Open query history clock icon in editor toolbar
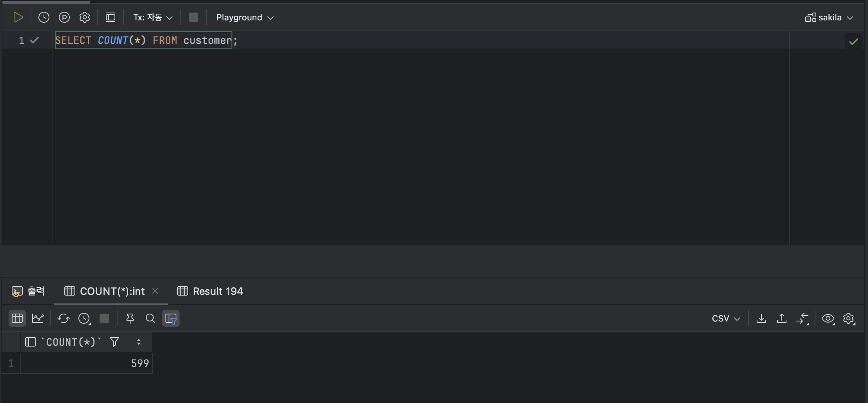The height and width of the screenshot is (403, 868). pyautogui.click(x=44, y=17)
